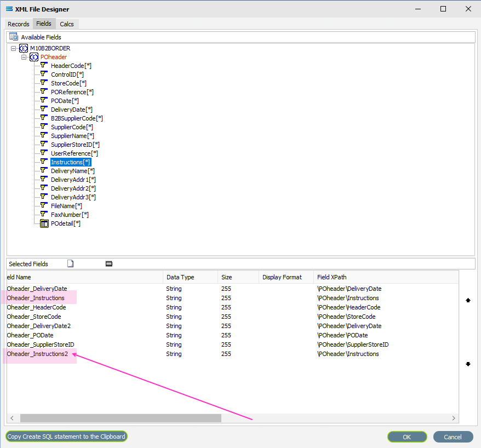Click the Field XPath column header

(x=386, y=277)
